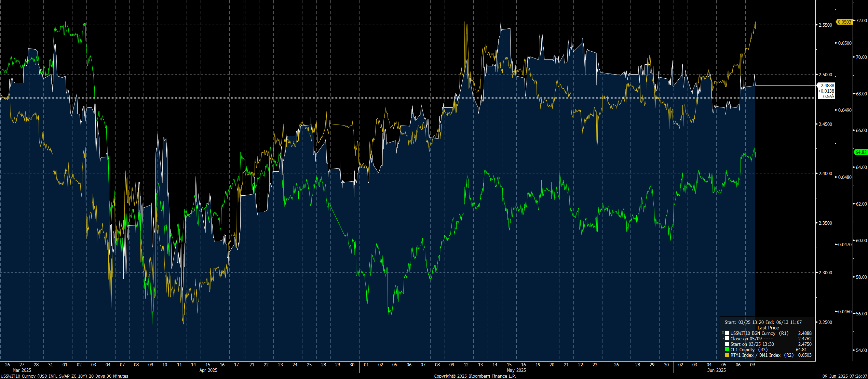Click the green 64.82 price tag

point(861,152)
